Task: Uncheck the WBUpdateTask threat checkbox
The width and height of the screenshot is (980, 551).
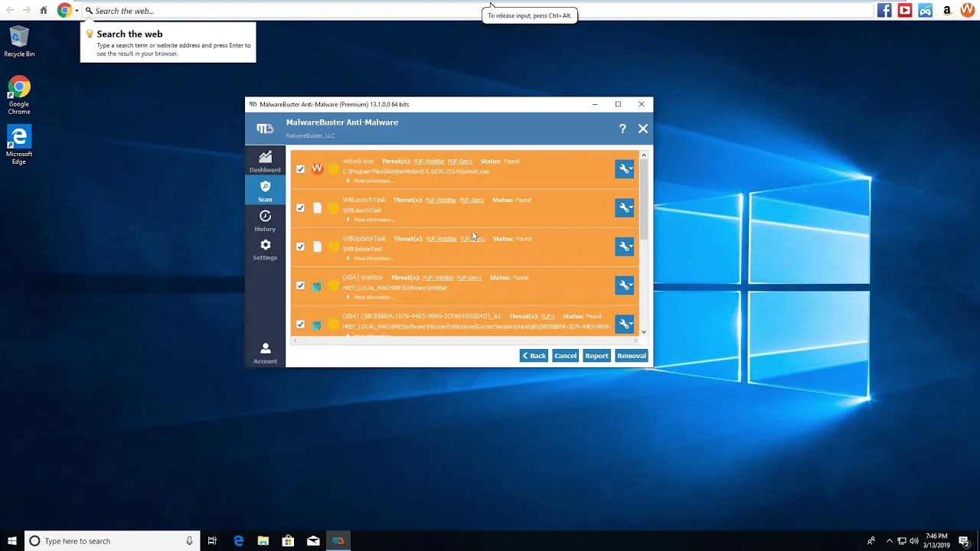Action: pos(300,246)
